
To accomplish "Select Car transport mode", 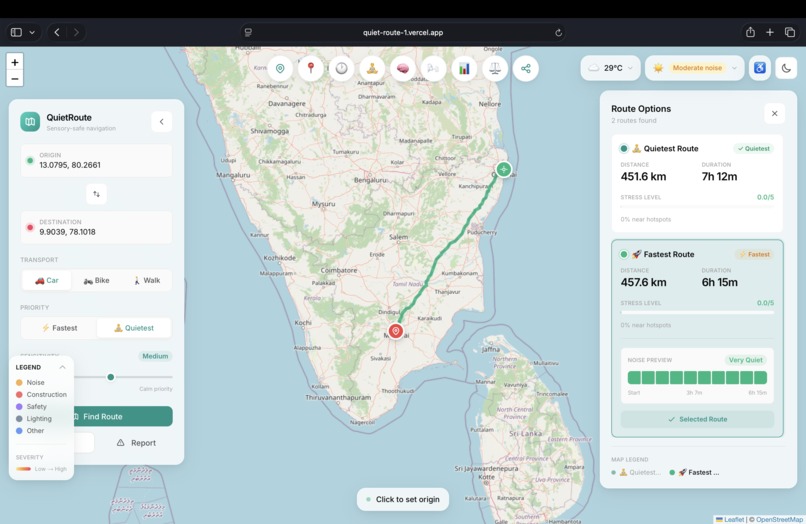I will (47, 280).
